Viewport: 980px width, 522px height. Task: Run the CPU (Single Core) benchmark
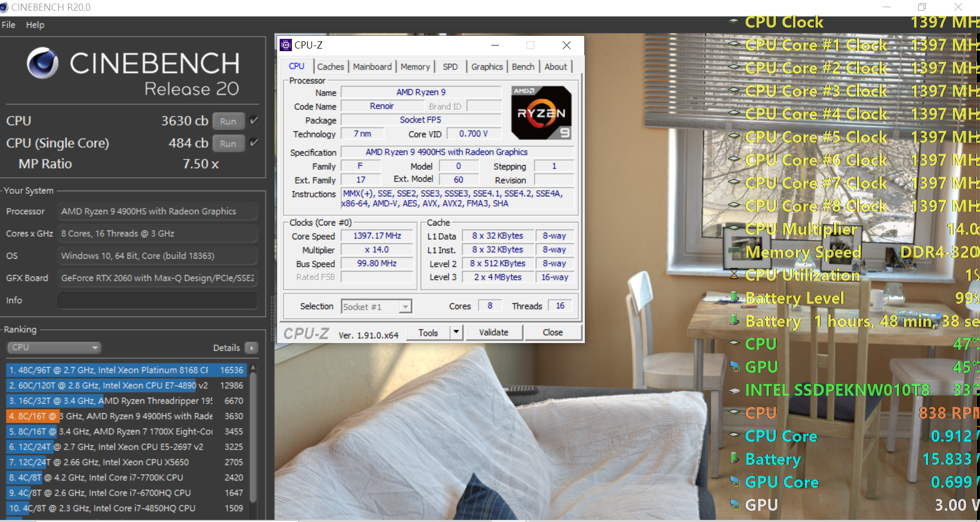228,144
